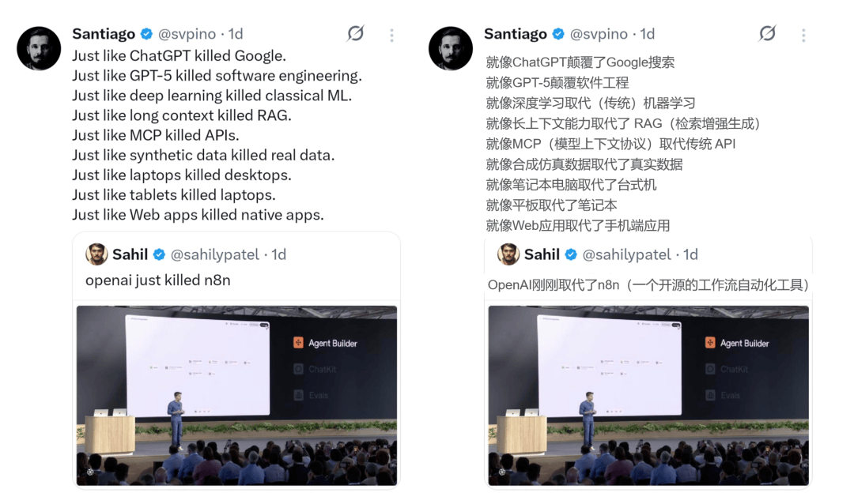The height and width of the screenshot is (504, 854).
Task: Open the @sahilypatel handle in left quoted tweet
Action: pos(214,254)
